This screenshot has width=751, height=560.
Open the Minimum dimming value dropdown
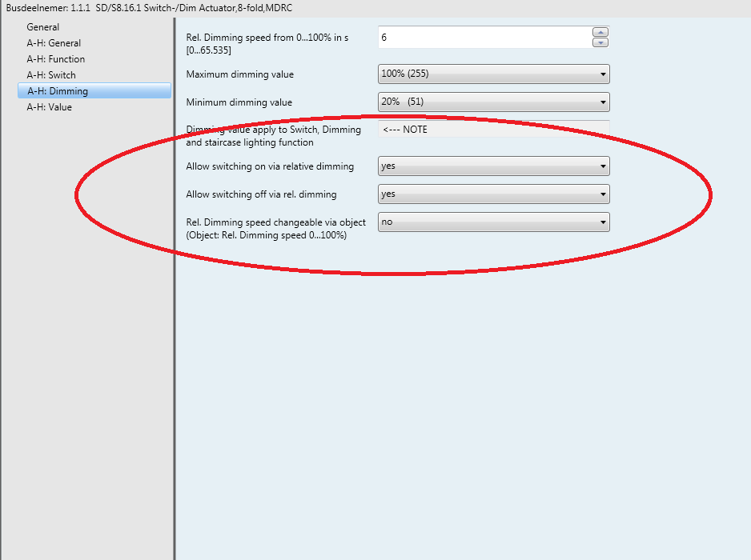(x=493, y=102)
